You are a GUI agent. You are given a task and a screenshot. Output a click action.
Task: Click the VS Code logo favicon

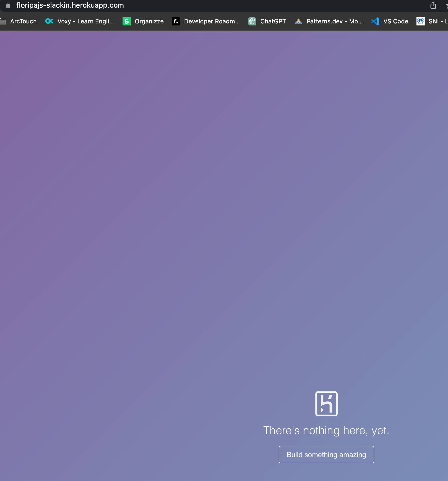(375, 21)
